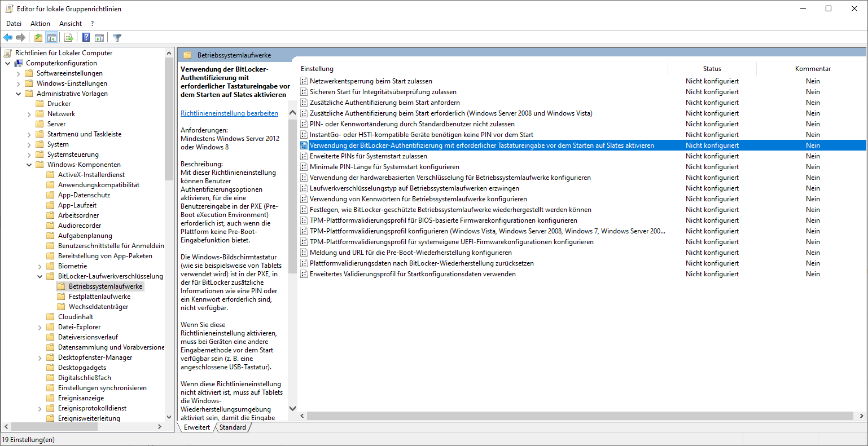Click the folder icon beside Betriebssystemlaufwerke header
Screen dimensions: 868x446
point(186,55)
